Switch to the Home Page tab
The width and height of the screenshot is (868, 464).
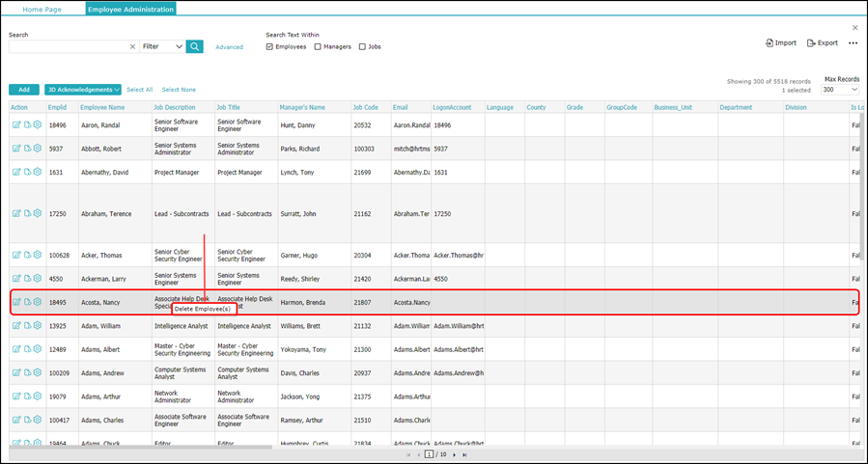42,10
